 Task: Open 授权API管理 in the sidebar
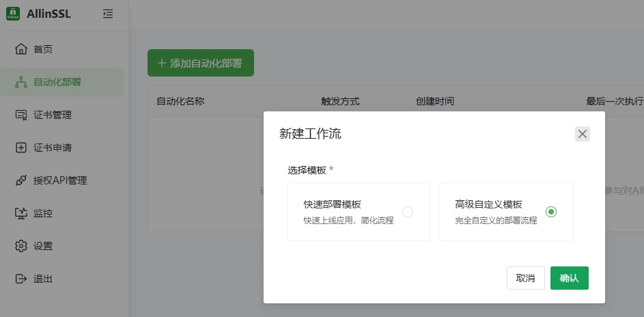61,180
